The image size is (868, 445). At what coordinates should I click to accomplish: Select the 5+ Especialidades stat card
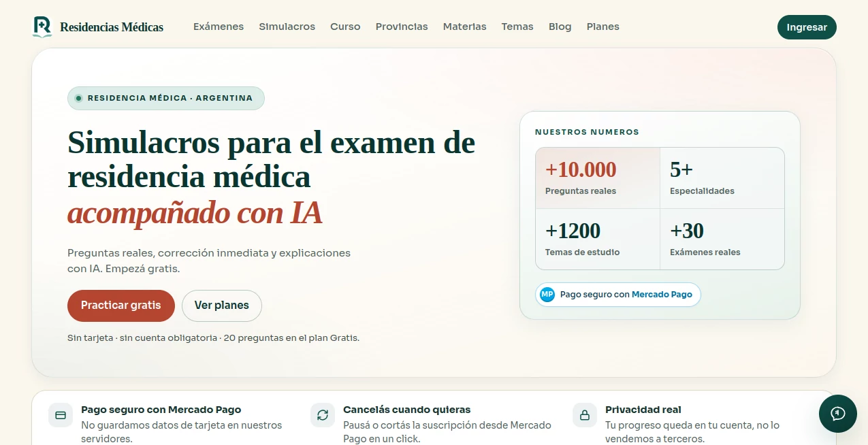(722, 178)
